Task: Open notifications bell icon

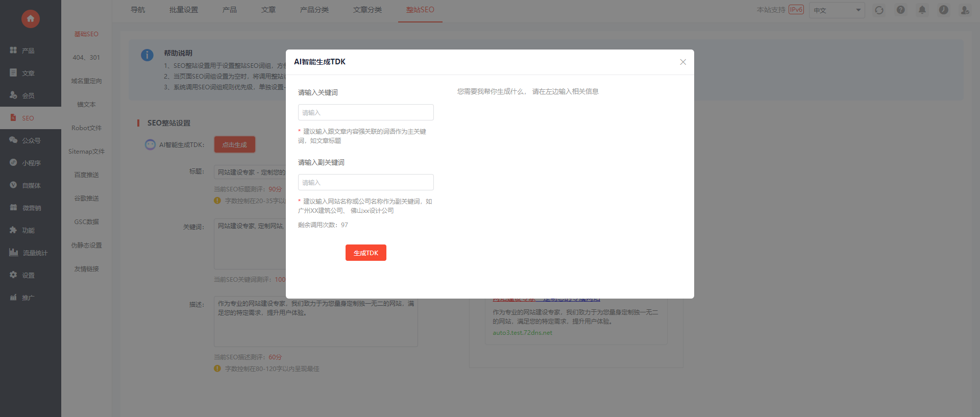Action: [x=922, y=10]
